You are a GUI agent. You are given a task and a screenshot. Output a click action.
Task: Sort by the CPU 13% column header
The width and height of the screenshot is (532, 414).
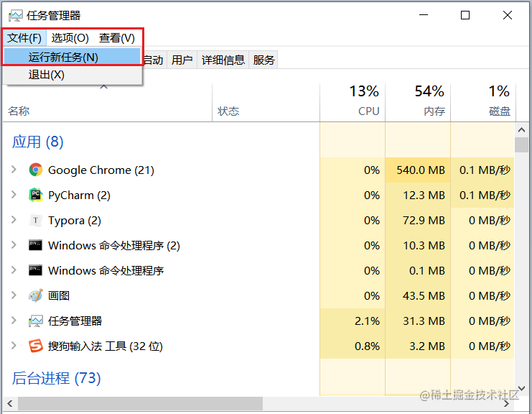point(353,103)
